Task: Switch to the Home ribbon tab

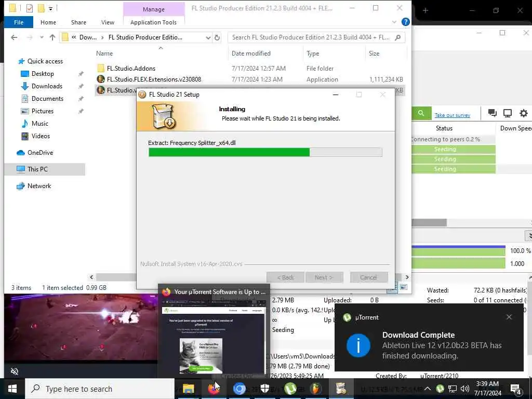Action: (48, 22)
